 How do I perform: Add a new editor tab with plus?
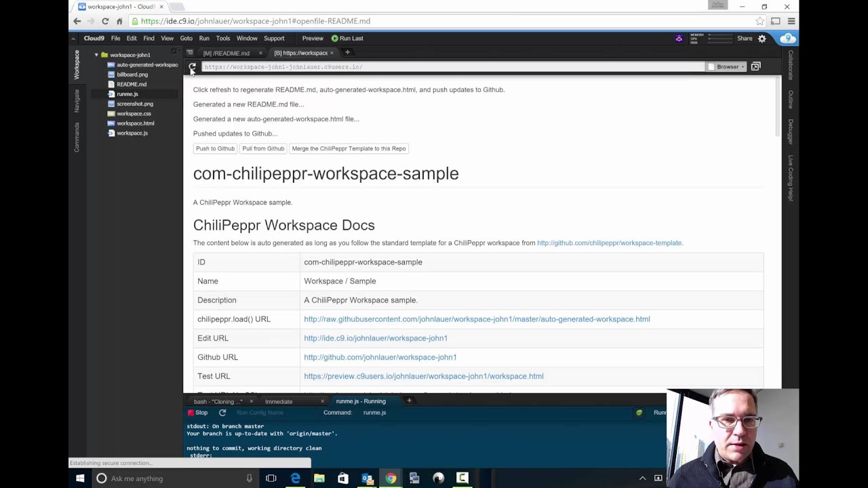point(347,53)
